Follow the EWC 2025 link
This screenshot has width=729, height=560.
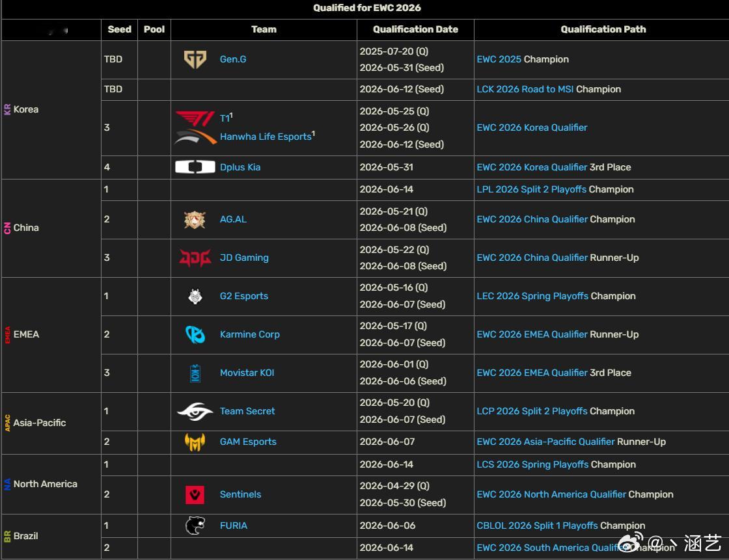pos(499,59)
